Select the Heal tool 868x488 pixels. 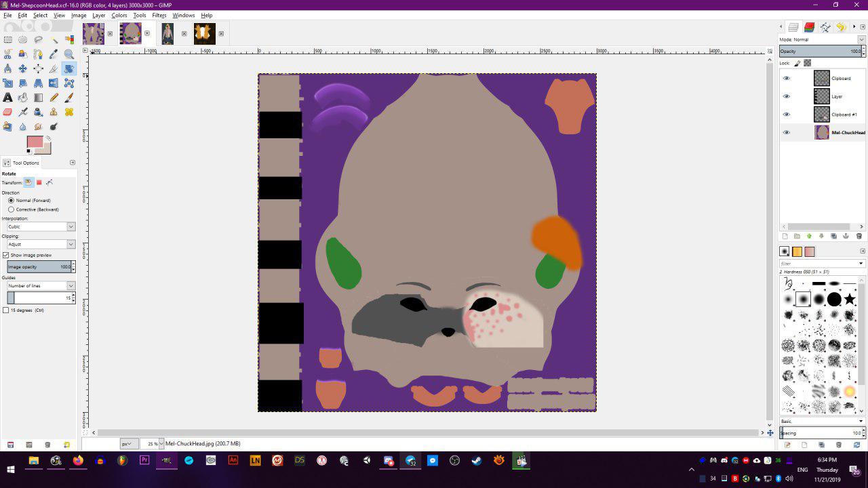68,112
